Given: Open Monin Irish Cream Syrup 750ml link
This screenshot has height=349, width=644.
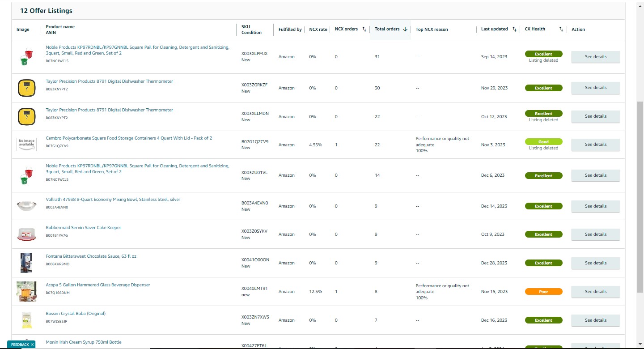Looking at the screenshot, I should pos(84,342).
